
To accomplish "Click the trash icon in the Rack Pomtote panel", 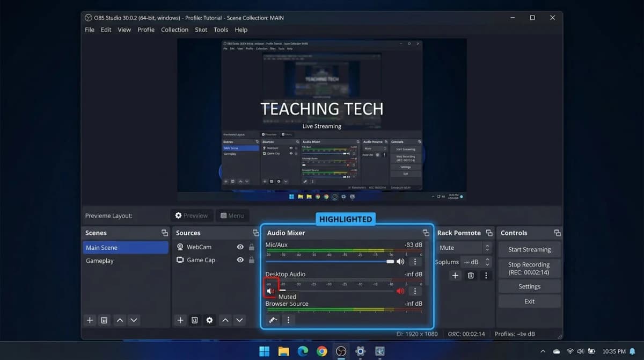I will point(471,275).
